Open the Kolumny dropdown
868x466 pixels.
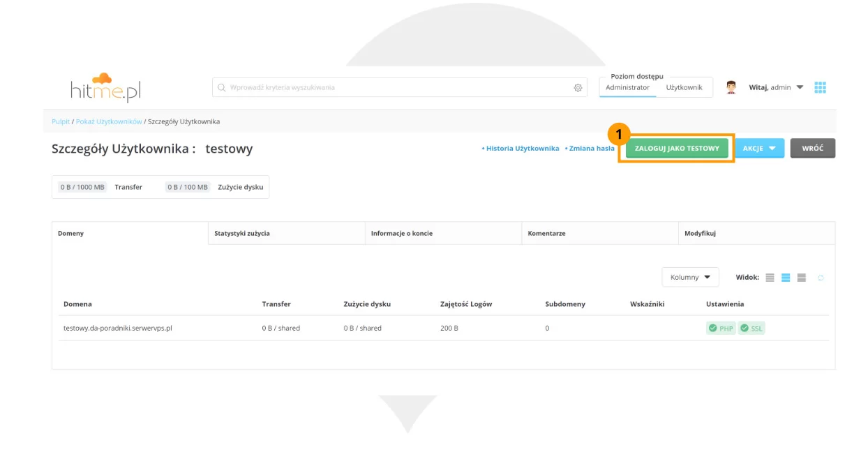coord(690,277)
